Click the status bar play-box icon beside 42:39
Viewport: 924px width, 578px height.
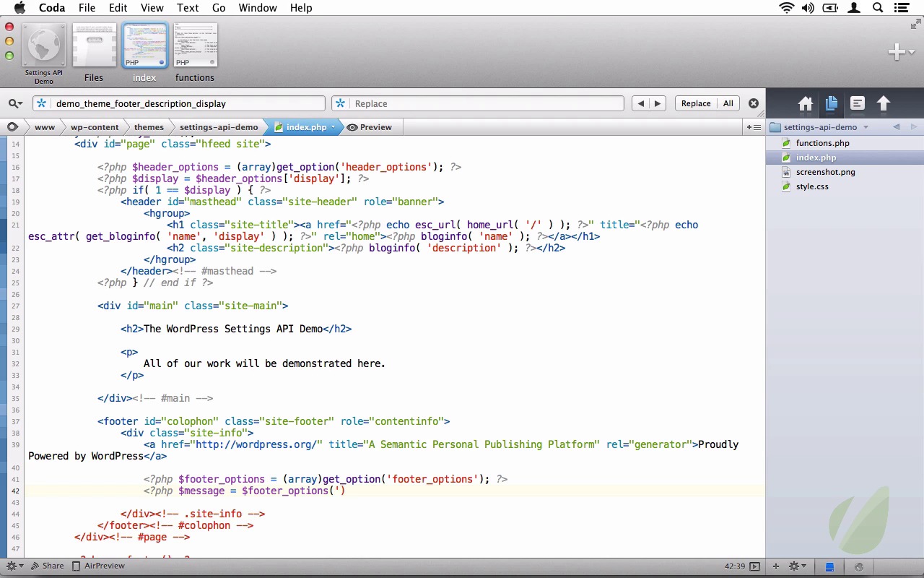[755, 566]
